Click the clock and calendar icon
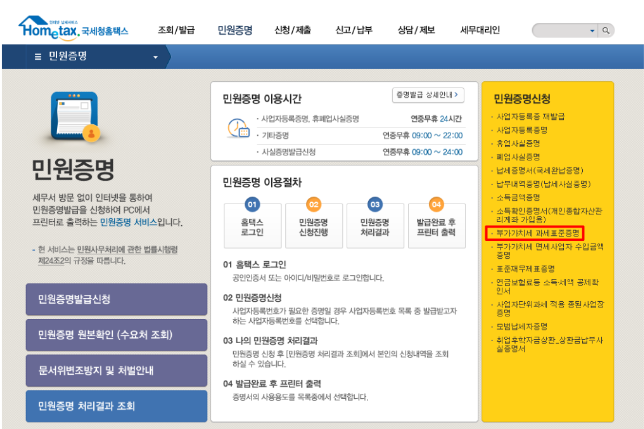The image size is (644, 429). [x=238, y=128]
